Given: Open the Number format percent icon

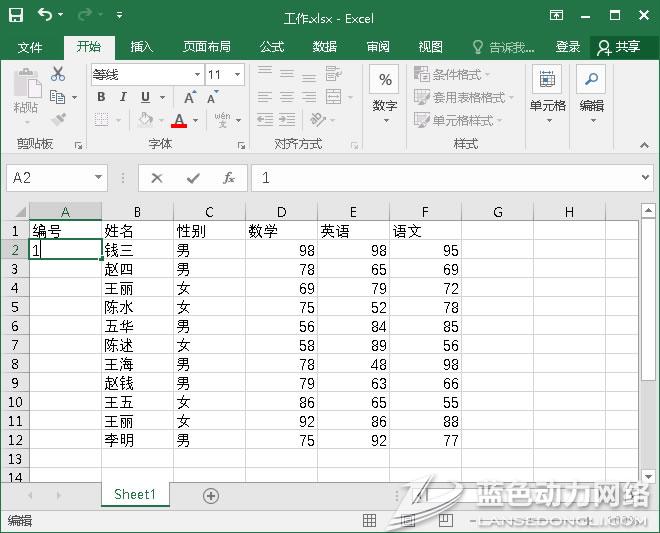Looking at the screenshot, I should tap(385, 81).
